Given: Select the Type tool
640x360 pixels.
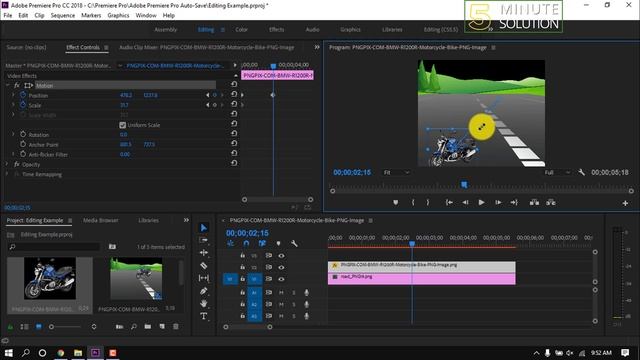Looking at the screenshot, I should coord(204,316).
